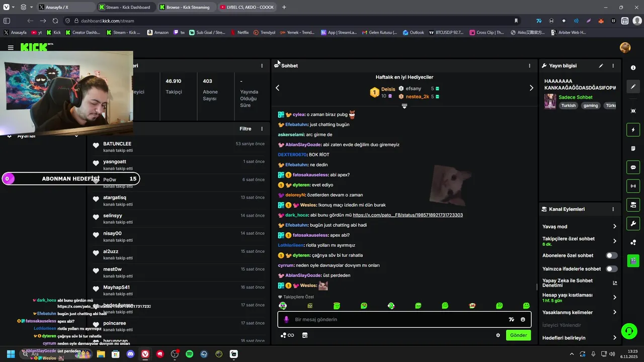The image size is (644, 362).
Task: Open Sohbet panel three-dot menu
Action: pyautogui.click(x=529, y=66)
